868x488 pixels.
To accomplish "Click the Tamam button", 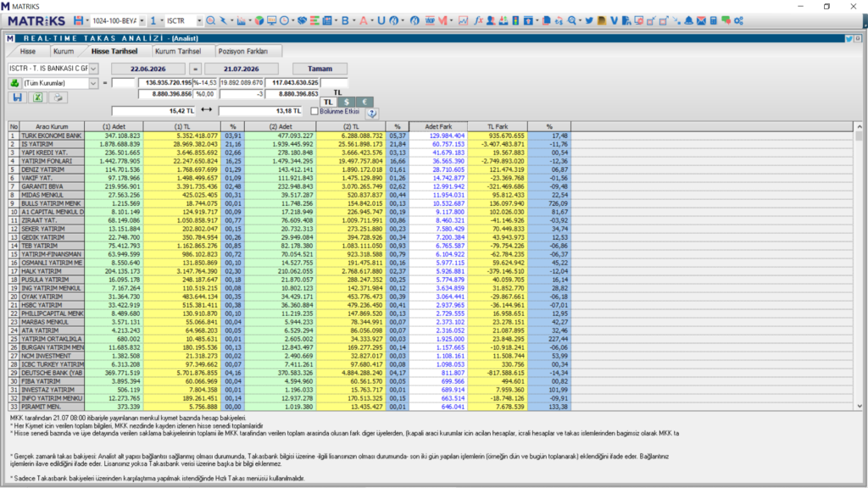I will [x=320, y=69].
